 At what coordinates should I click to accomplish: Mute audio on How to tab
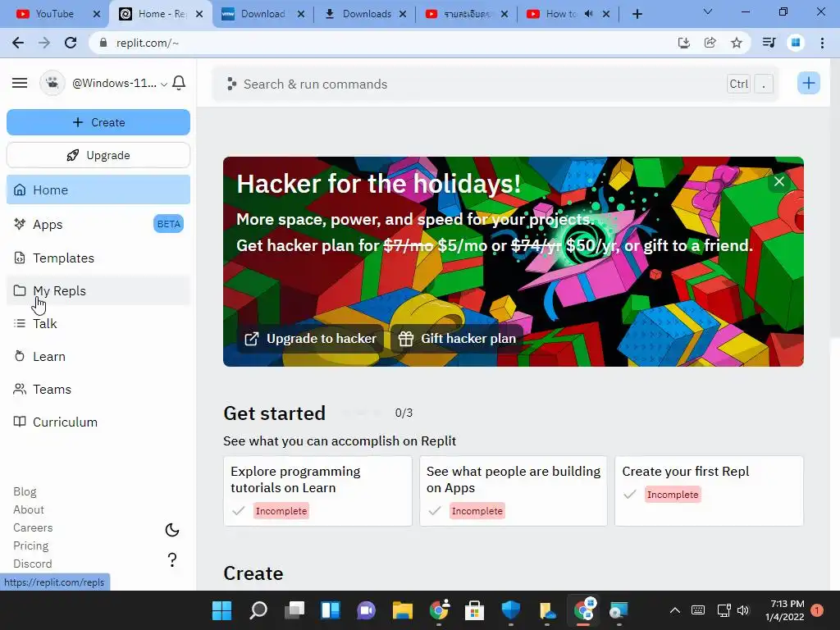[x=588, y=14]
